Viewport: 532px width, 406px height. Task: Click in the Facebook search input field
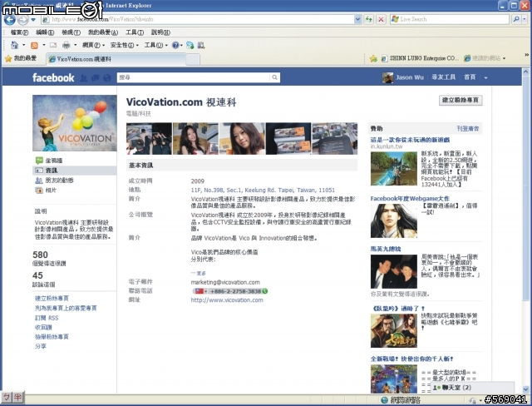[194, 77]
